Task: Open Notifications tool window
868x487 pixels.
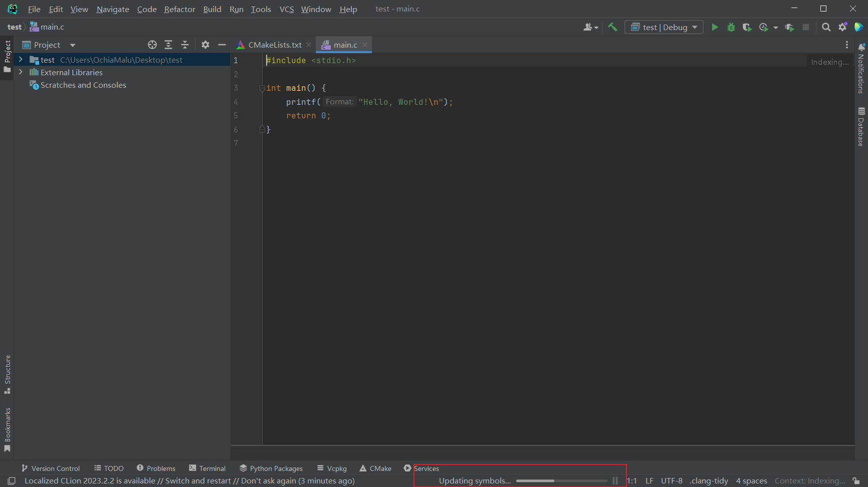Action: (861, 68)
